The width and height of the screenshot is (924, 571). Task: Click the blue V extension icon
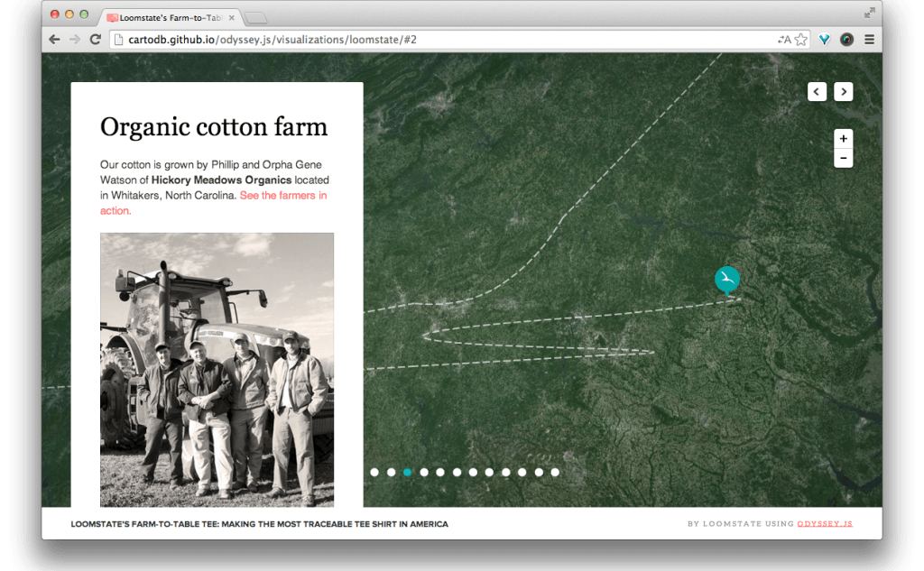coord(824,40)
